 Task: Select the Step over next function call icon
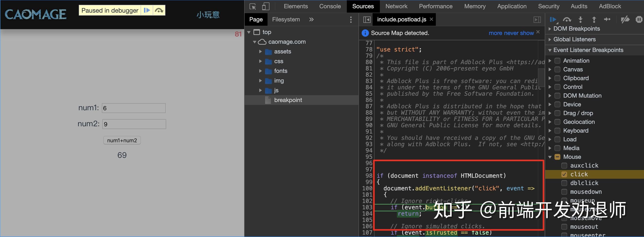(567, 19)
